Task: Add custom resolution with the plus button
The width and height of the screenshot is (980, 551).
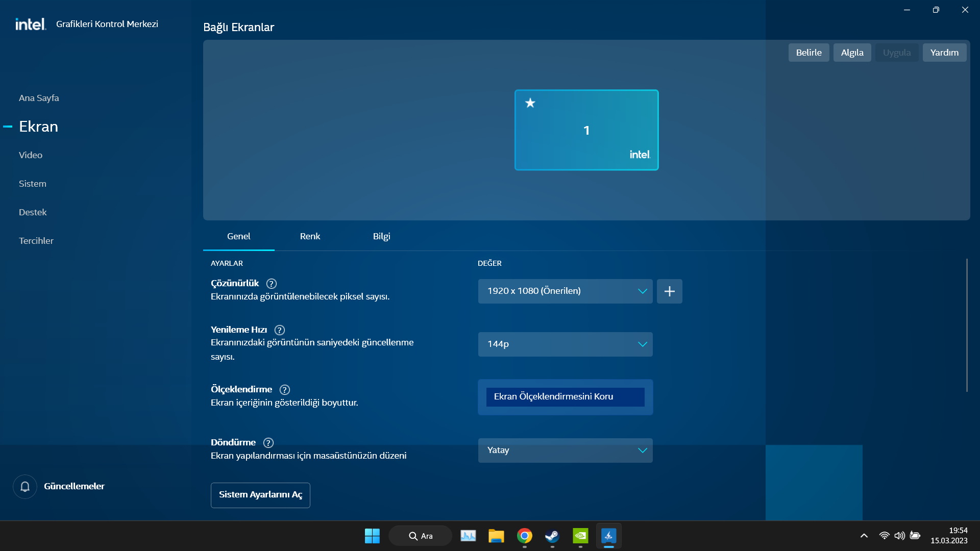Action: (669, 291)
